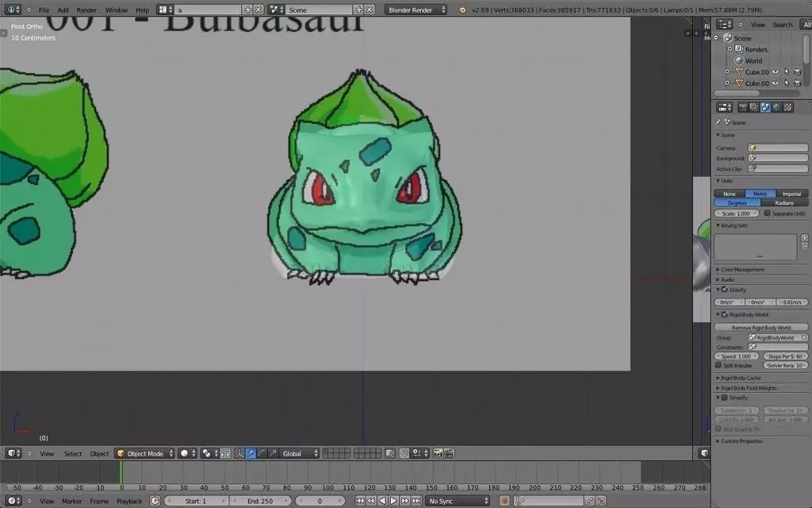Click the timeline editor type icon
This screenshot has height=508, width=812.
click(x=13, y=502)
